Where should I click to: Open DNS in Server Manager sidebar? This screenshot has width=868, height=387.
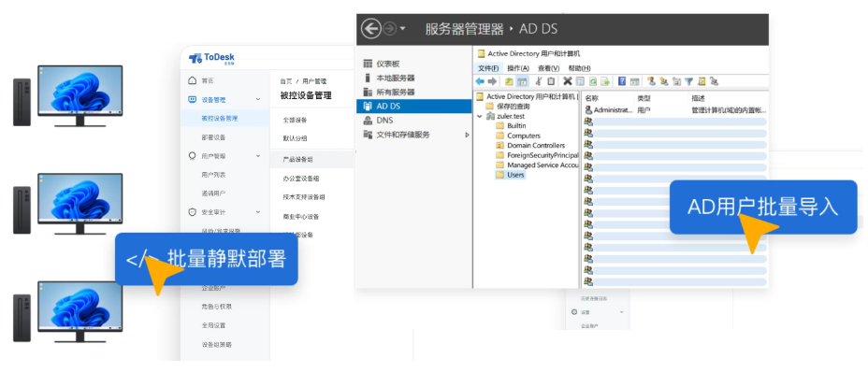[x=384, y=121]
